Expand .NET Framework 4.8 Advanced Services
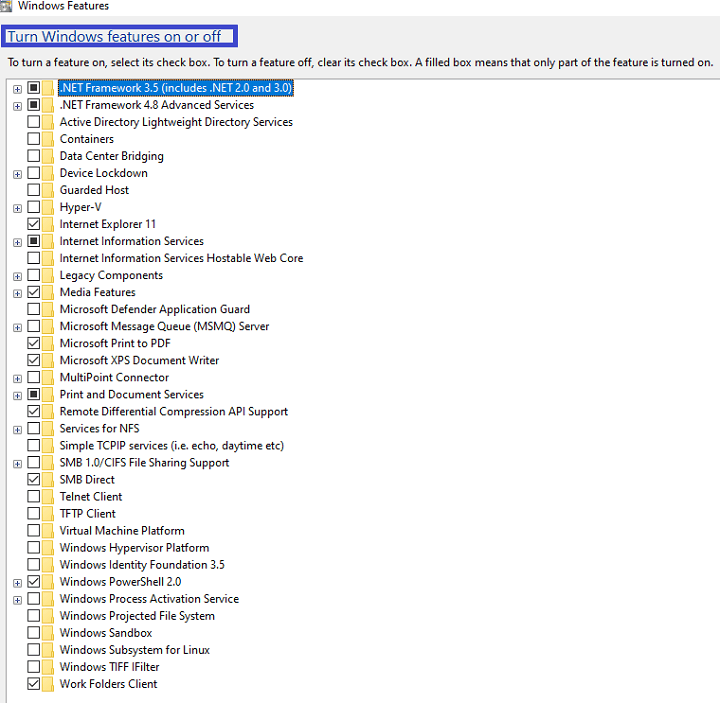This screenshot has width=720, height=703. tap(17, 107)
